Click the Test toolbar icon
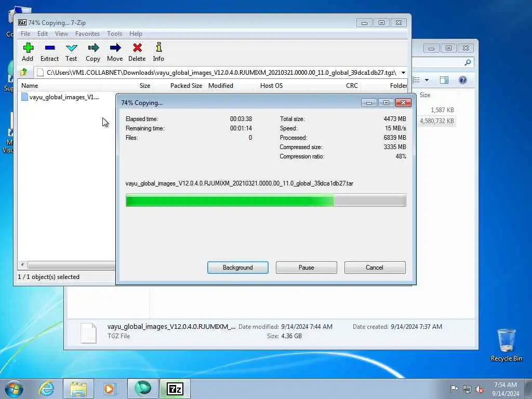This screenshot has height=399, width=532. pos(71,52)
